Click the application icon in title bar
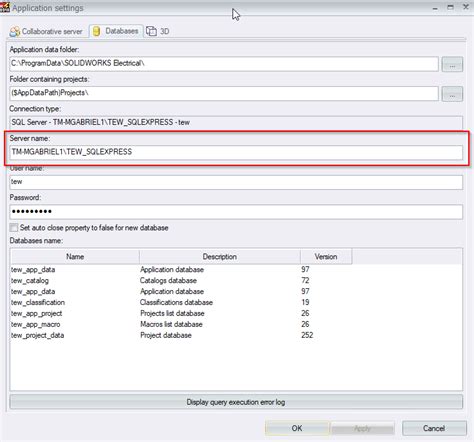The width and height of the screenshot is (474, 442). point(5,7)
